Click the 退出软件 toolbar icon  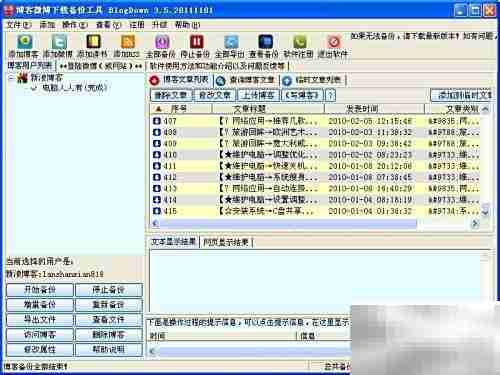pyautogui.click(x=334, y=42)
